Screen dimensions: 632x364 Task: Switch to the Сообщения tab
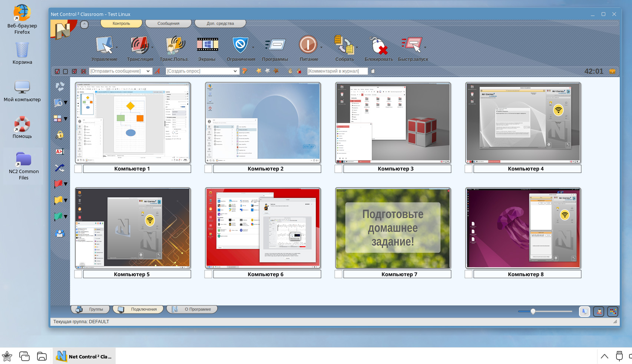168,23
